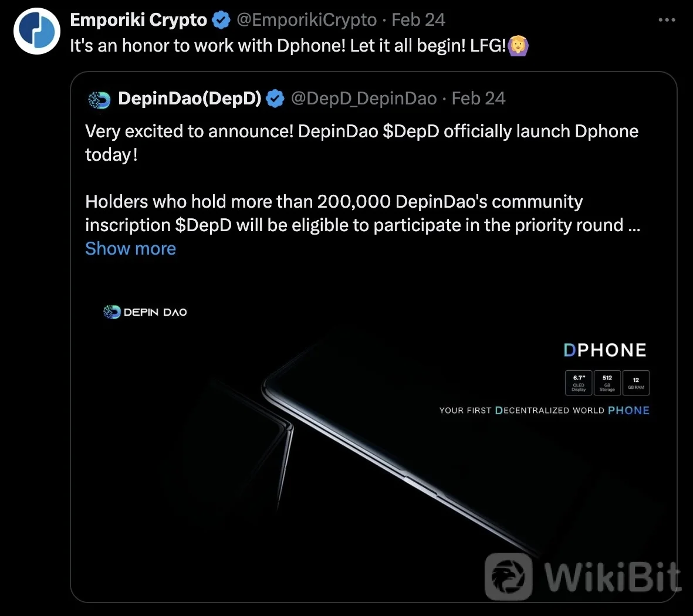Open the Emporiki Crypto display name link
The image size is (693, 616).
pos(138,20)
